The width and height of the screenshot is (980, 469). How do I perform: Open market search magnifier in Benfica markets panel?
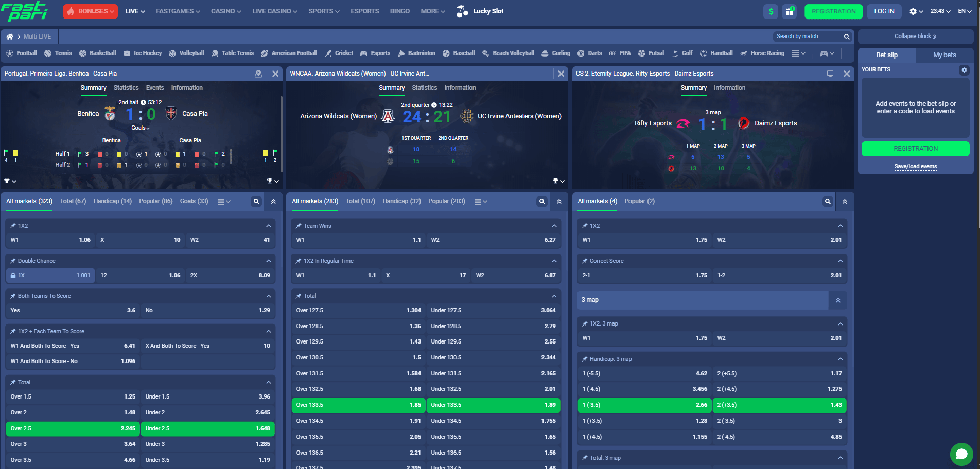[x=256, y=201]
